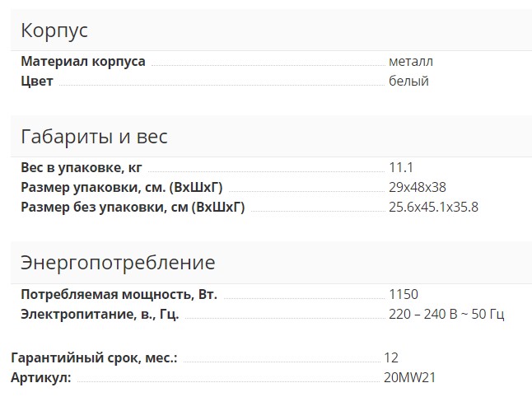Select the "Гарантийный срок, мес." label
Screen dimensions: 532x411
point(94,358)
